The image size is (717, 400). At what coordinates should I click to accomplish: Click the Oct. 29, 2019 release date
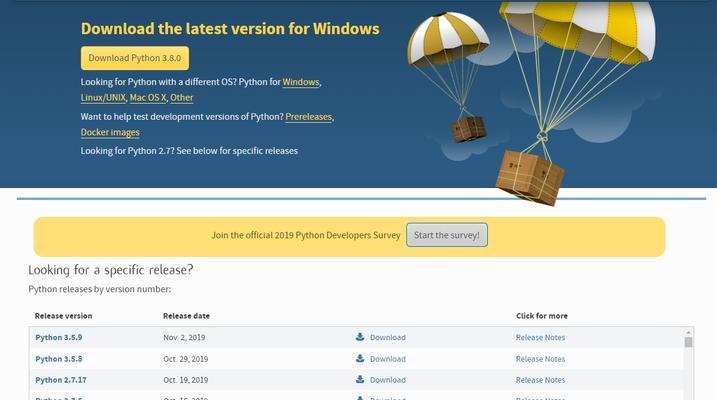point(186,359)
